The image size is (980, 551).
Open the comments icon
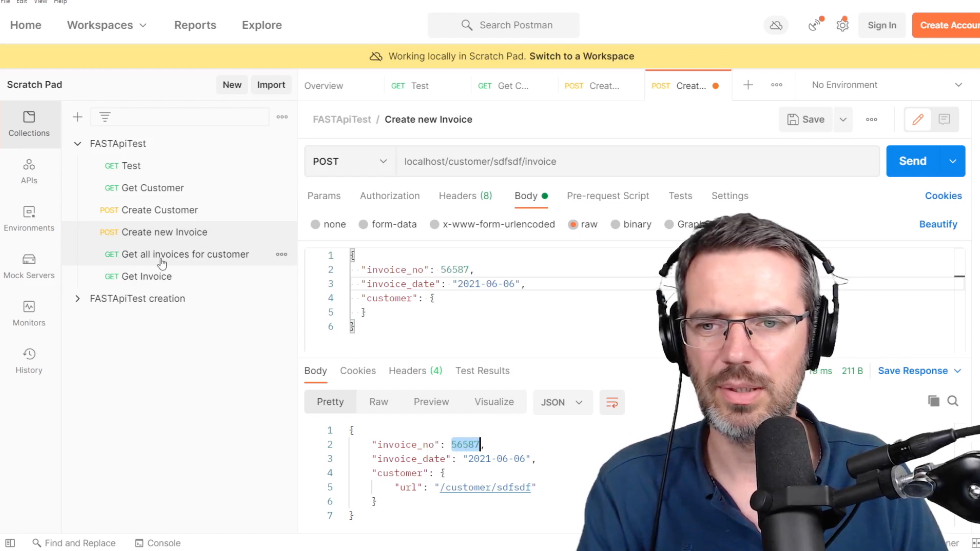[944, 120]
